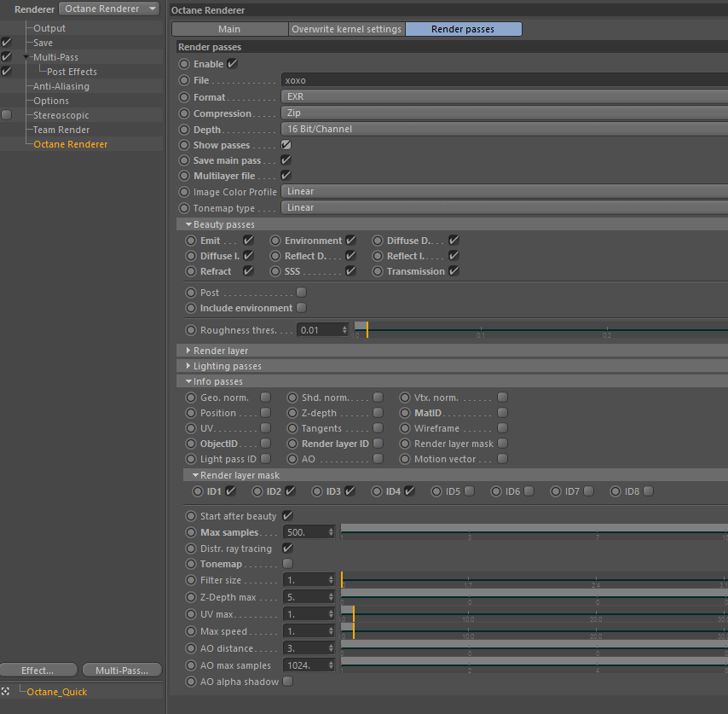The width and height of the screenshot is (728, 714).
Task: Open the Renderer dropdown
Action: pos(109,9)
